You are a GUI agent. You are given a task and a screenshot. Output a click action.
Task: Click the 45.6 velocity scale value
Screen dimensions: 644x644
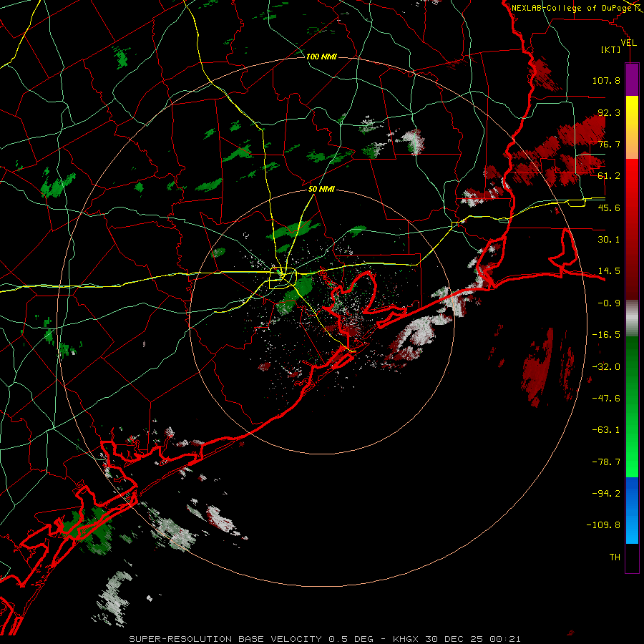(609, 208)
